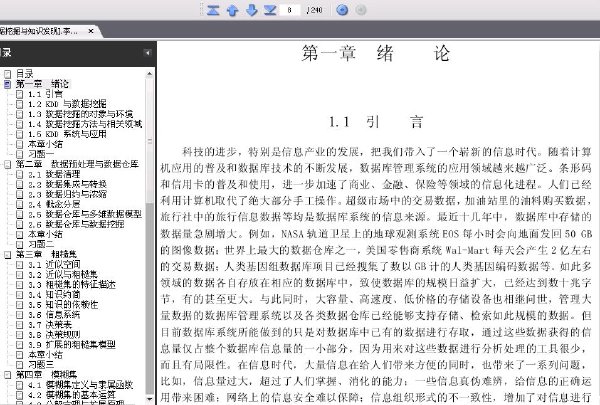The height and width of the screenshot is (405, 600).
Task: Close the open document tab
Action: pyautogui.click(x=91, y=31)
